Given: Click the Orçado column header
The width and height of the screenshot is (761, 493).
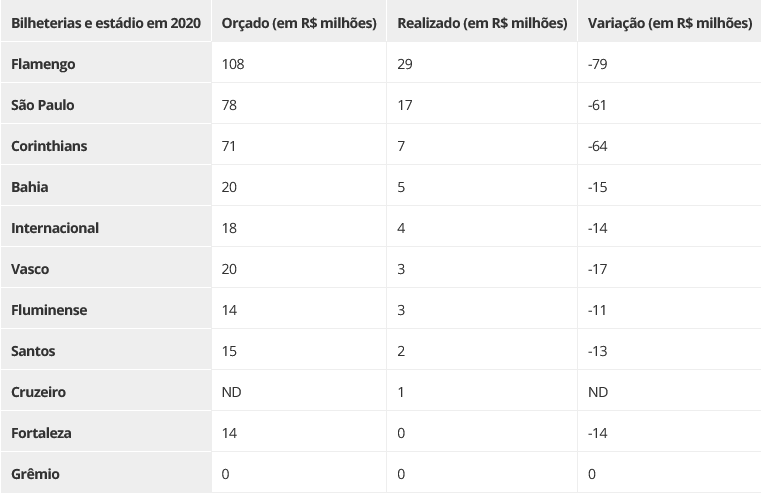Looking at the screenshot, I should coord(298,23).
